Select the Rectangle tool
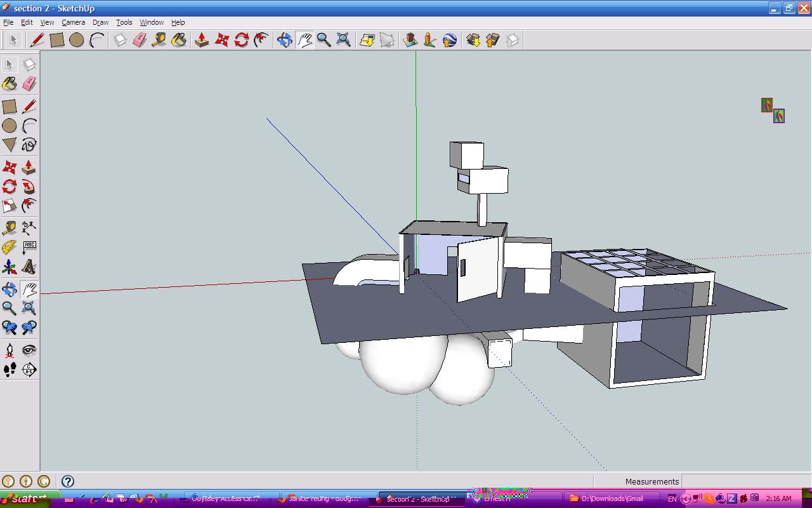The width and height of the screenshot is (812, 508). pyautogui.click(x=10, y=106)
